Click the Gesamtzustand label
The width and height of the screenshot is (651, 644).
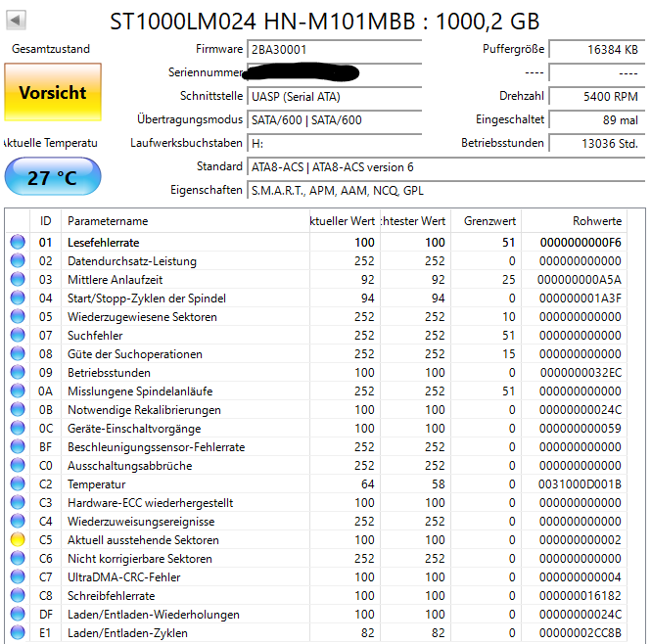[51, 49]
